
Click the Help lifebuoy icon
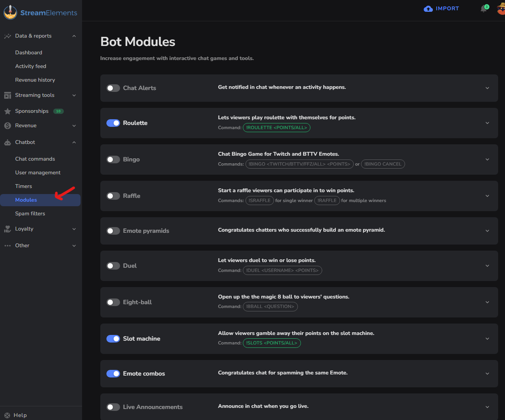coord(7,415)
